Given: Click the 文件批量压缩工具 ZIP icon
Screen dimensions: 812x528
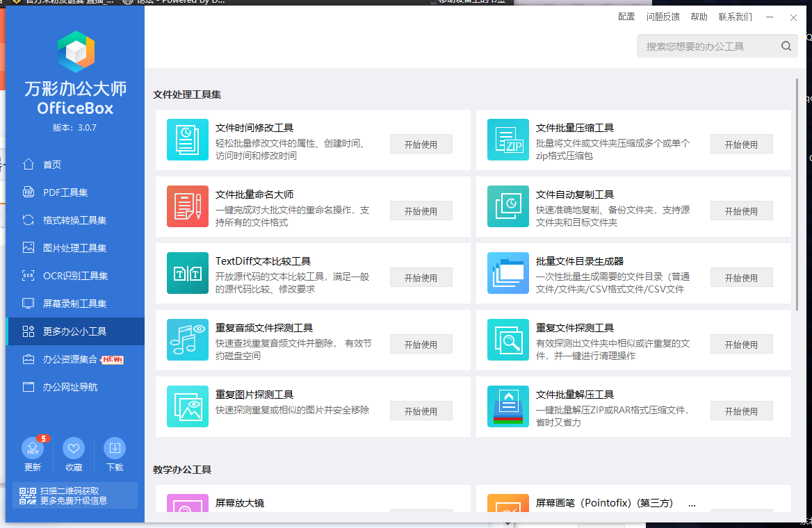Looking at the screenshot, I should click(508, 140).
